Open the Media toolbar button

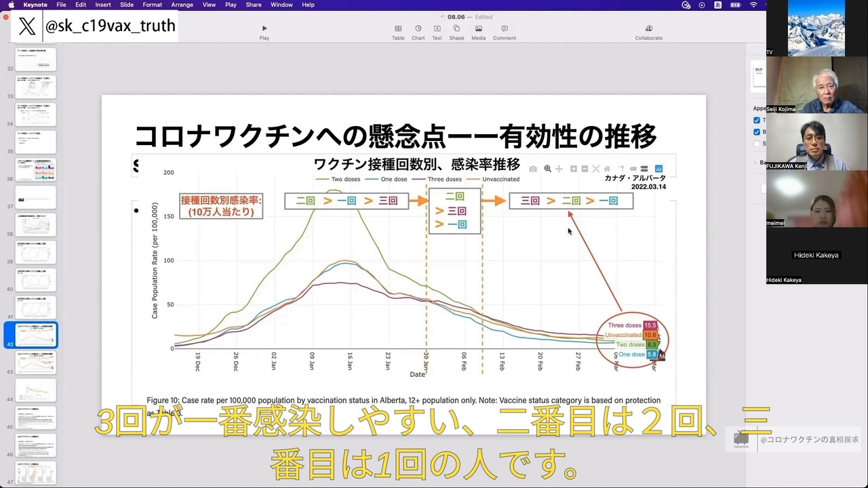tap(479, 33)
